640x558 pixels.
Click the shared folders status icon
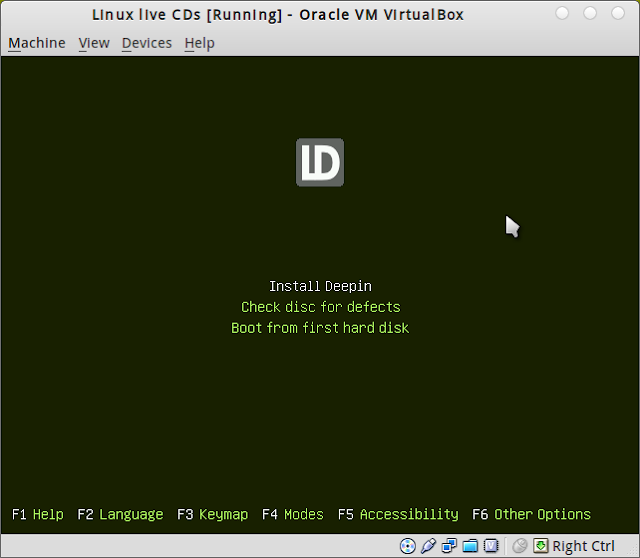[x=470, y=546]
